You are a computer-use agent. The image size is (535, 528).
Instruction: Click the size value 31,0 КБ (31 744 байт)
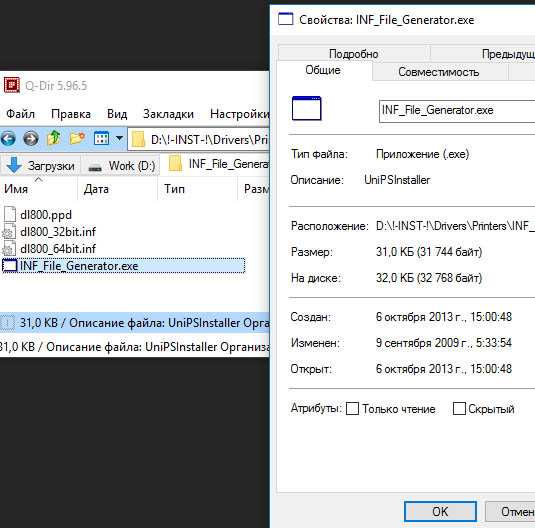429,252
